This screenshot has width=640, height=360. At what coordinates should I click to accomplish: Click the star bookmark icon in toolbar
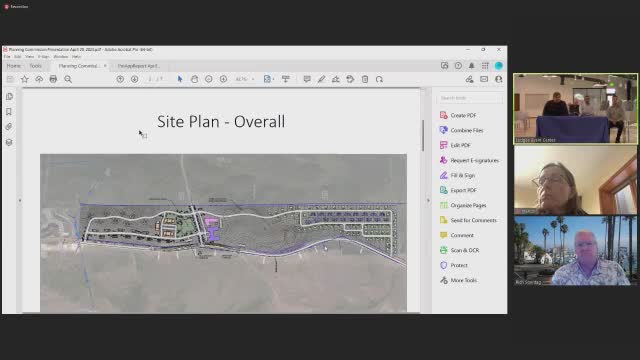click(24, 79)
